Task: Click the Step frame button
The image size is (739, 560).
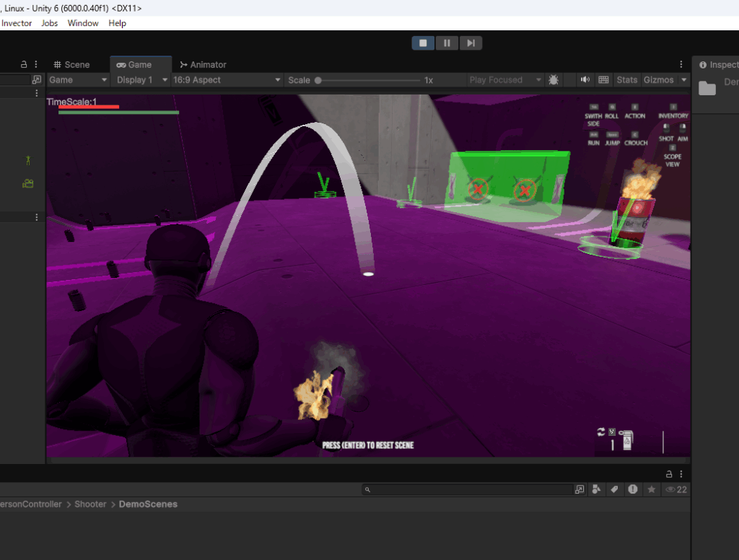Action: 471,43
